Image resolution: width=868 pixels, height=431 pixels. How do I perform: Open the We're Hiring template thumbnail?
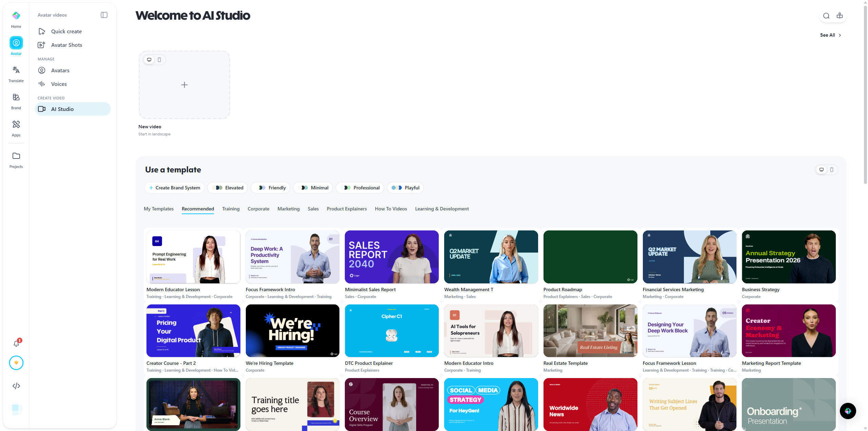pyautogui.click(x=293, y=331)
